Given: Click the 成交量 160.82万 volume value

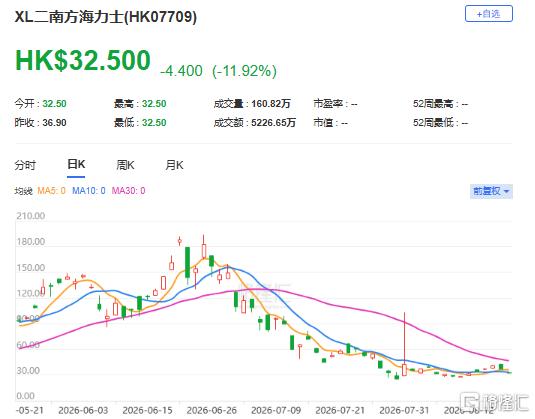Looking at the screenshot, I should pos(271,104).
